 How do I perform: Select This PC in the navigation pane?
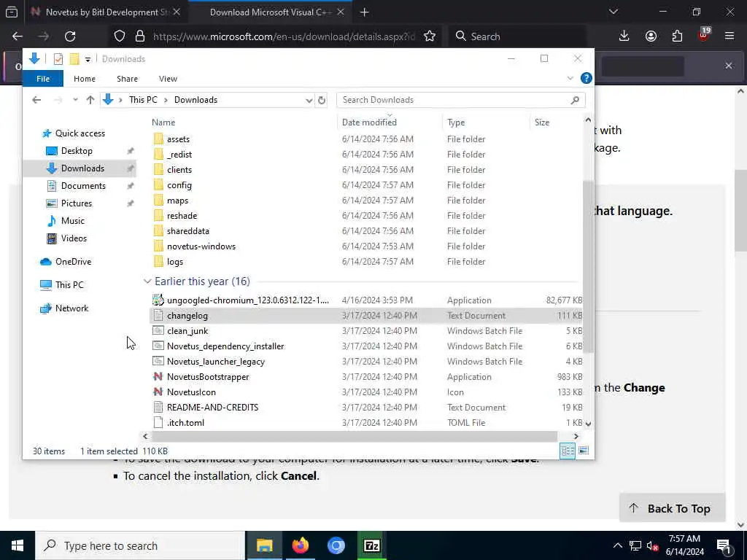pyautogui.click(x=69, y=285)
